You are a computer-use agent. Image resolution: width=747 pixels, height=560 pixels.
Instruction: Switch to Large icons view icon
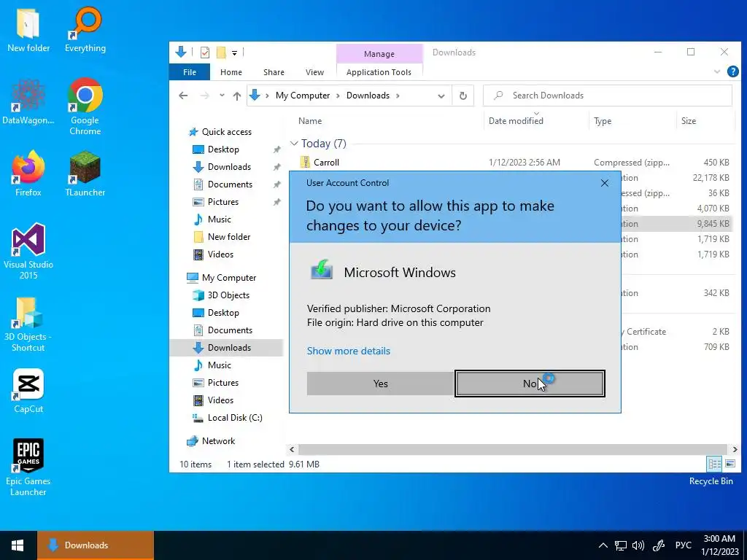click(729, 463)
